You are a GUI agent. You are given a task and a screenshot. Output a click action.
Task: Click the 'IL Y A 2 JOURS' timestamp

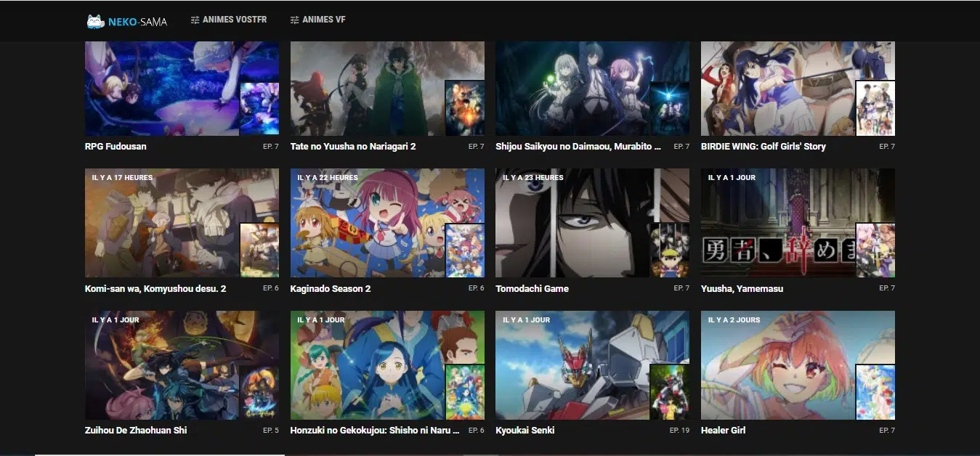pyautogui.click(x=734, y=320)
